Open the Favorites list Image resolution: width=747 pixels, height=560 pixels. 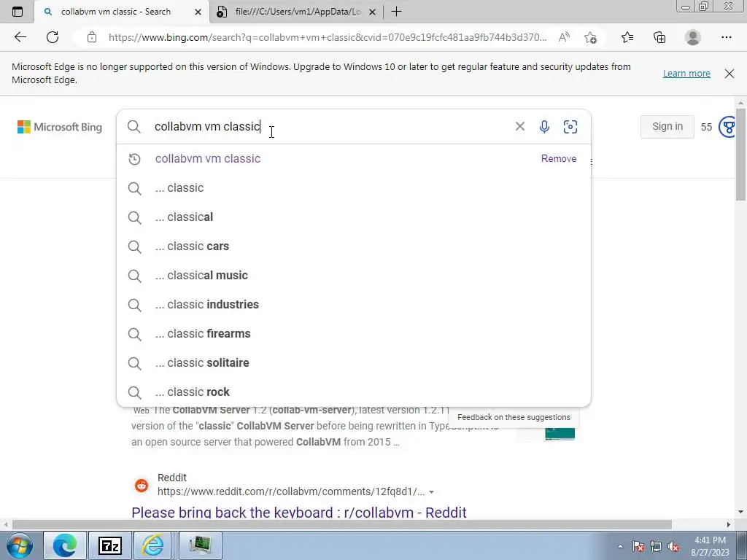[627, 37]
